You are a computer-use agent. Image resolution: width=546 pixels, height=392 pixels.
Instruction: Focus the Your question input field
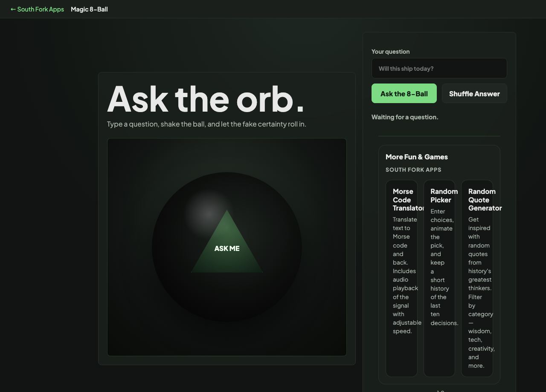pyautogui.click(x=439, y=68)
